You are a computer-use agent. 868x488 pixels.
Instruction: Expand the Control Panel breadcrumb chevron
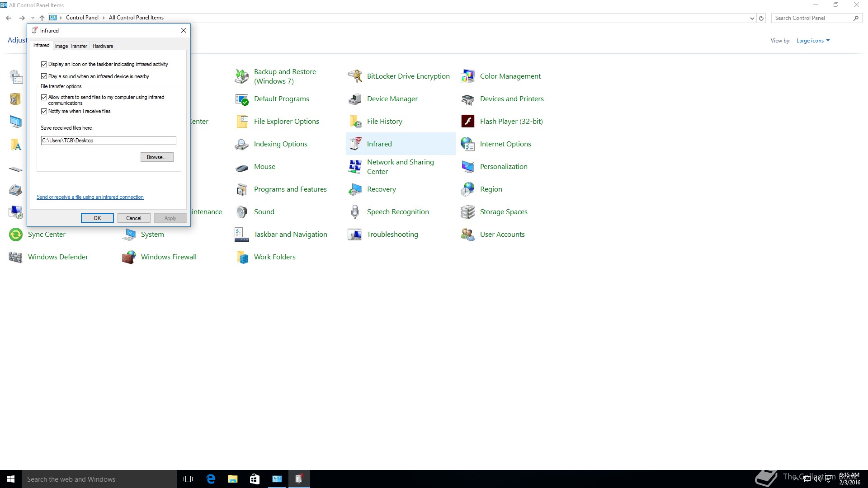click(104, 18)
